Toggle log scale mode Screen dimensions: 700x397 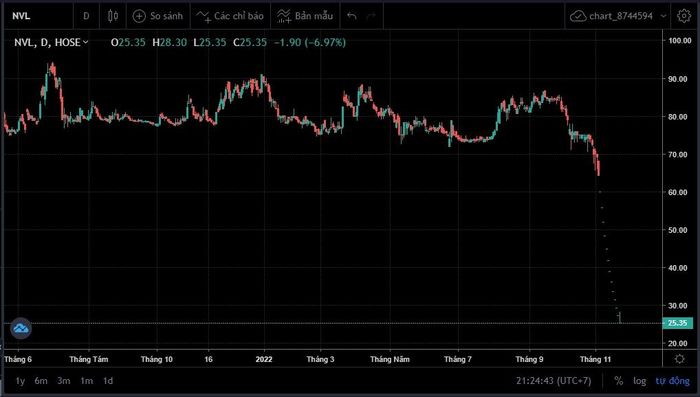click(639, 380)
